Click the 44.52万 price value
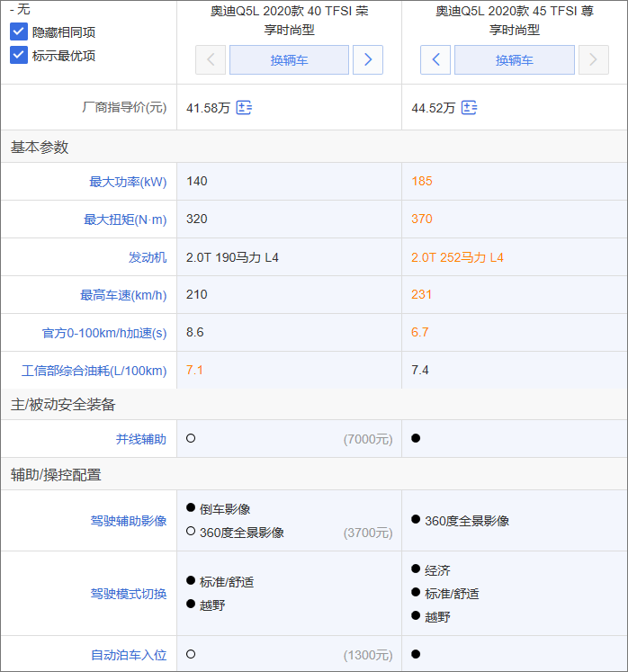This screenshot has width=628, height=672. click(434, 108)
